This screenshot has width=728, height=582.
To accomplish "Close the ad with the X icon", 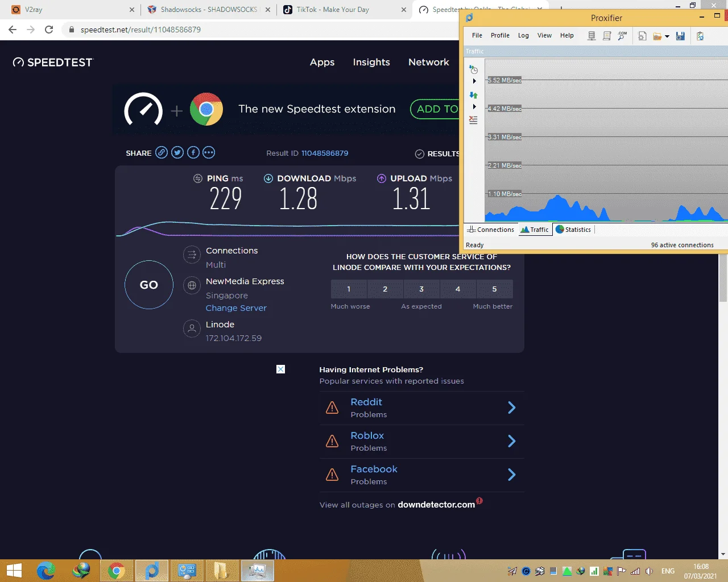I will (280, 369).
